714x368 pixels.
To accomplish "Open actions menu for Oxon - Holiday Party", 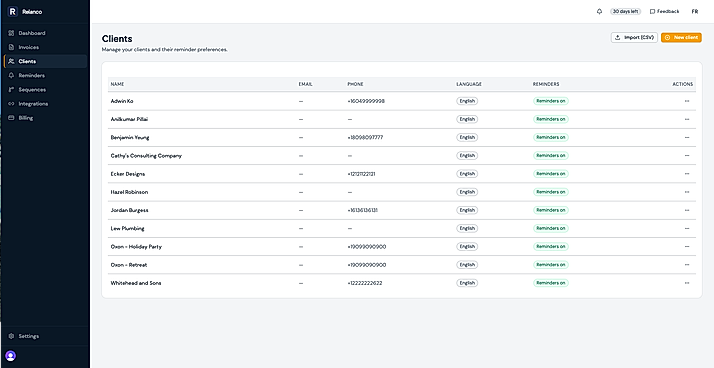I will click(x=687, y=247).
